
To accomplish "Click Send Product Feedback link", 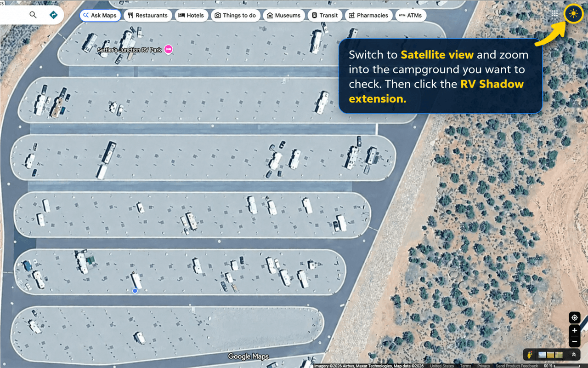I will (517, 366).
